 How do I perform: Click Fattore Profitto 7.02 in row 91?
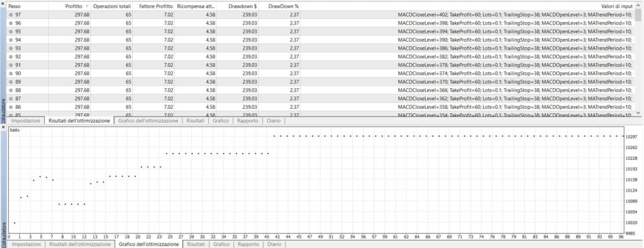tap(169, 65)
